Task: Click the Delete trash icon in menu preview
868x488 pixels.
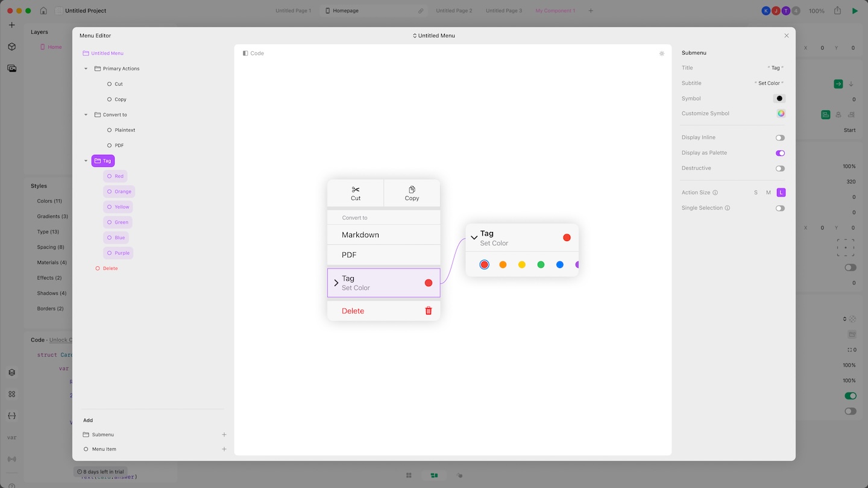Action: click(x=429, y=311)
